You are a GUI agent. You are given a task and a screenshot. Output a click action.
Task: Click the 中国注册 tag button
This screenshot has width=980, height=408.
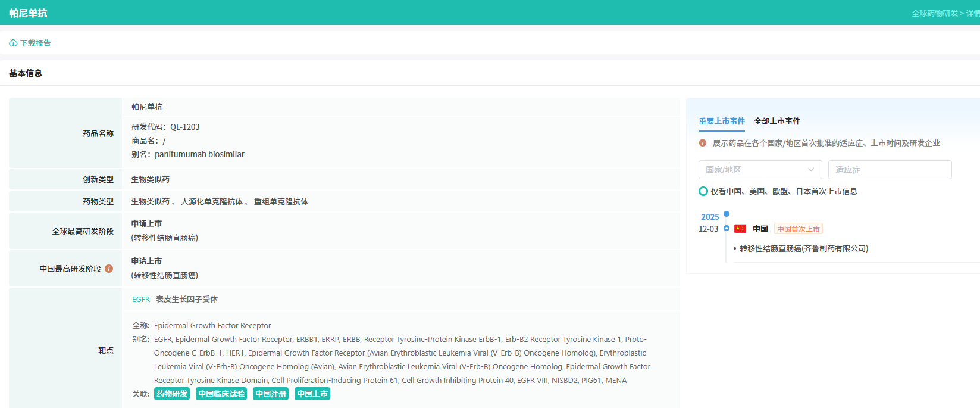pyautogui.click(x=271, y=394)
